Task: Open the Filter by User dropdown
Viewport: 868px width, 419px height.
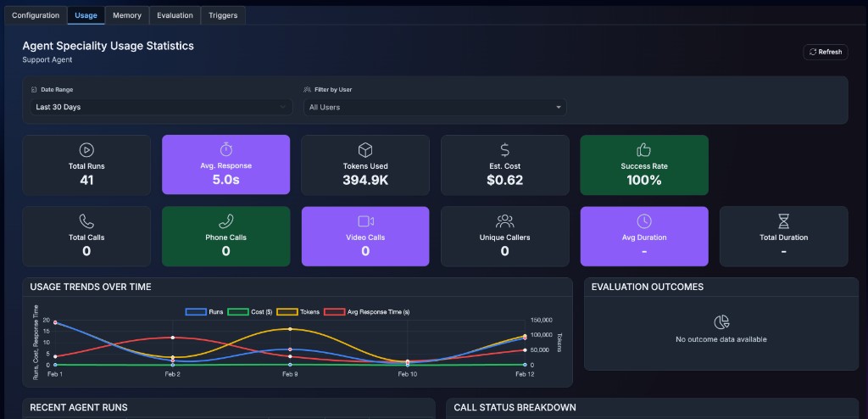Action: pos(435,107)
